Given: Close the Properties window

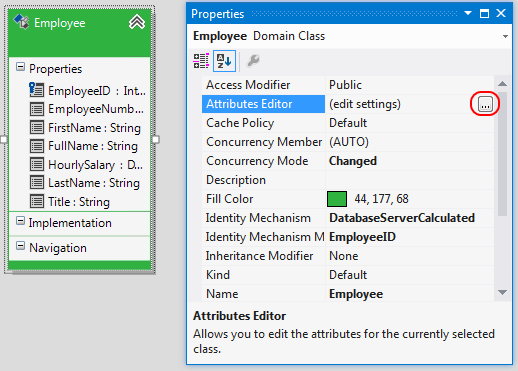Looking at the screenshot, I should (501, 13).
